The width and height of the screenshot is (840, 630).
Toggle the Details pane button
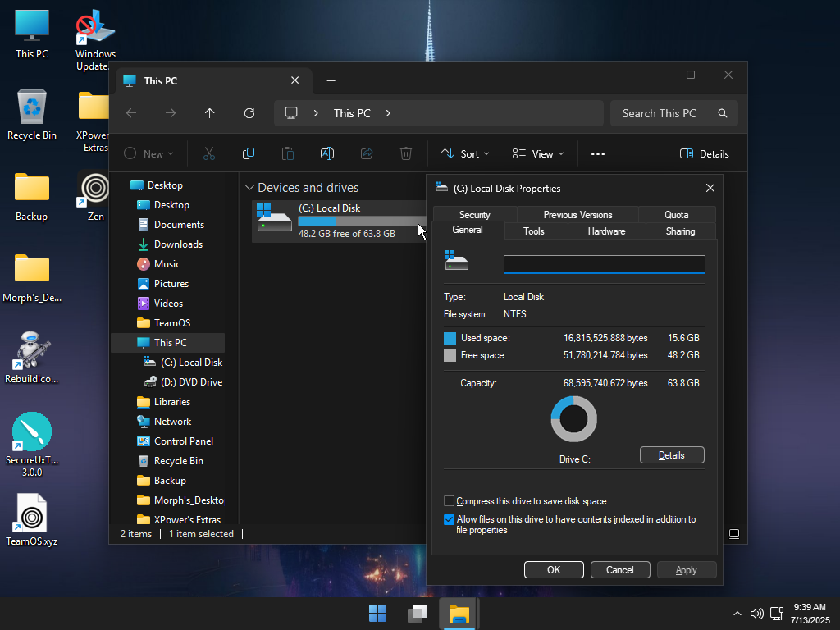click(705, 153)
